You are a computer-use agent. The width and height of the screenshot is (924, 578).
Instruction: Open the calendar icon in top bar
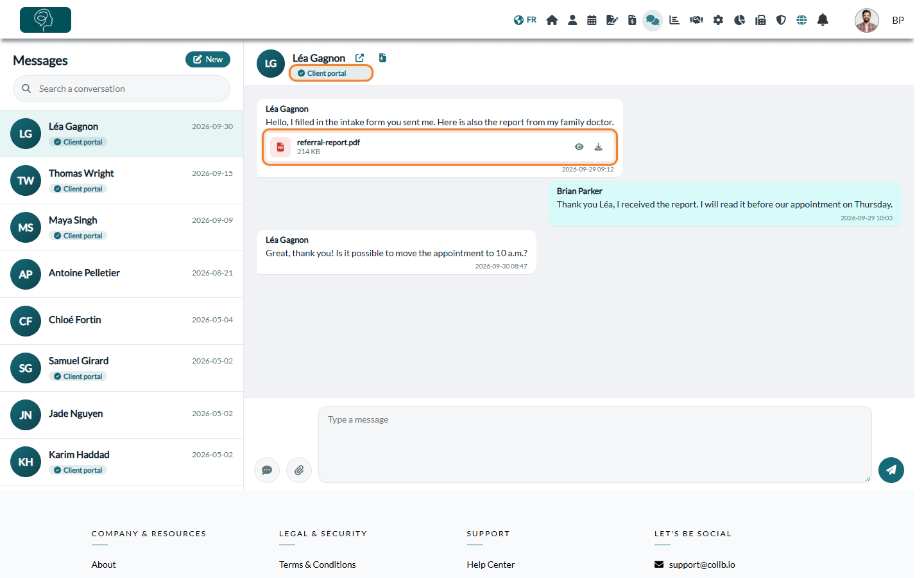(x=592, y=20)
